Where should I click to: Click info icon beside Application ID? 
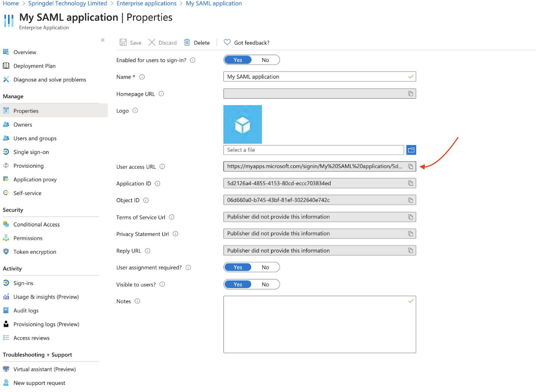coord(158,184)
